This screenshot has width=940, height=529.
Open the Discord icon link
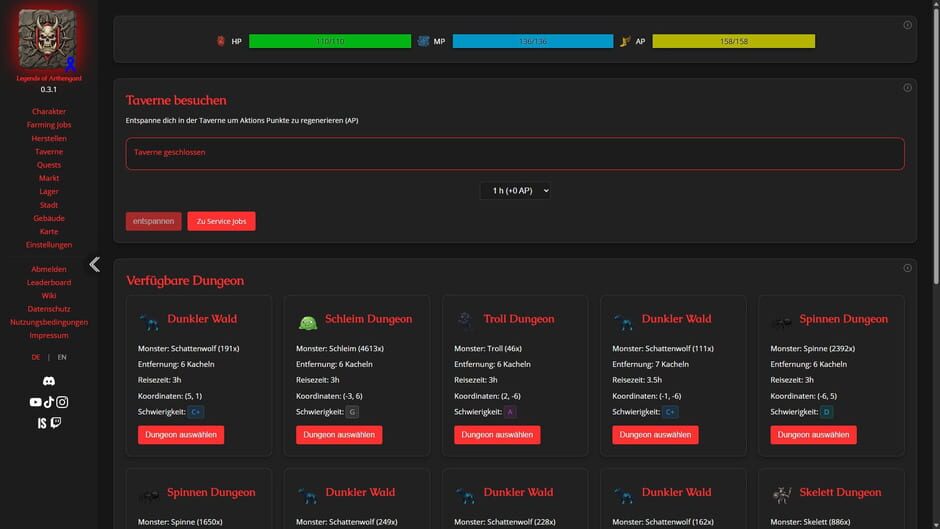pyautogui.click(x=49, y=381)
